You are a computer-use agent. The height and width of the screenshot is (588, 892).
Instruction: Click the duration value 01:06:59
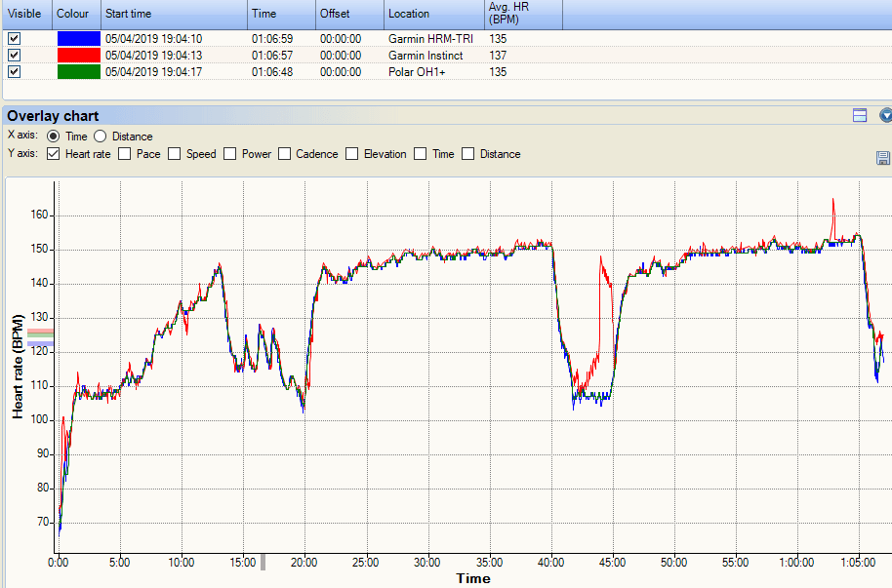pyautogui.click(x=272, y=39)
